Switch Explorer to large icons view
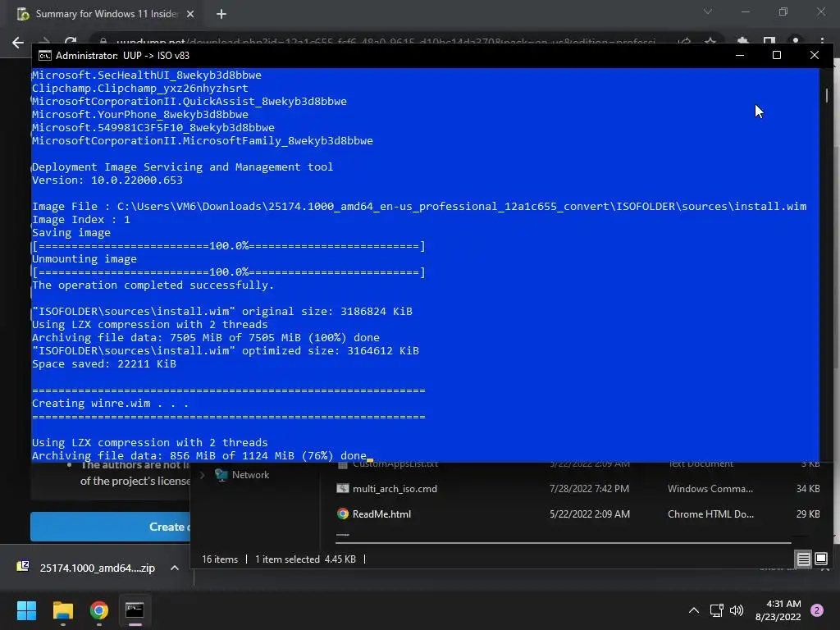This screenshot has width=840, height=630. coord(820,559)
